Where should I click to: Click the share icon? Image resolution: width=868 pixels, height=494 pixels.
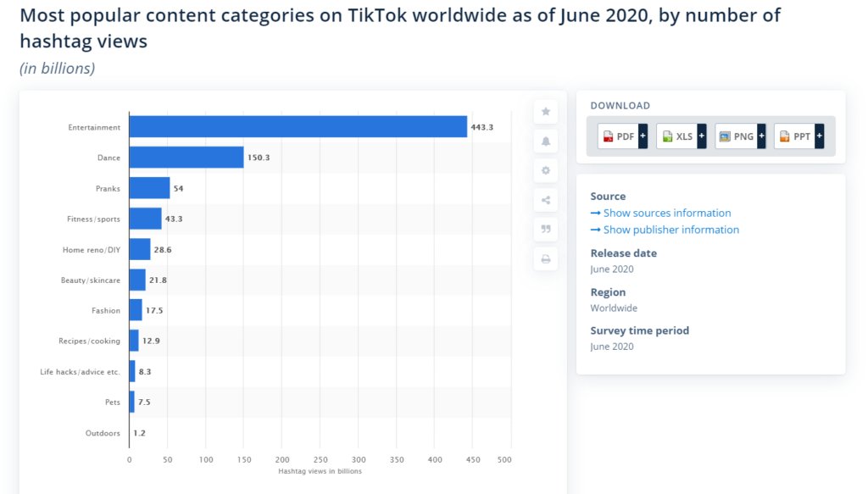(545, 200)
